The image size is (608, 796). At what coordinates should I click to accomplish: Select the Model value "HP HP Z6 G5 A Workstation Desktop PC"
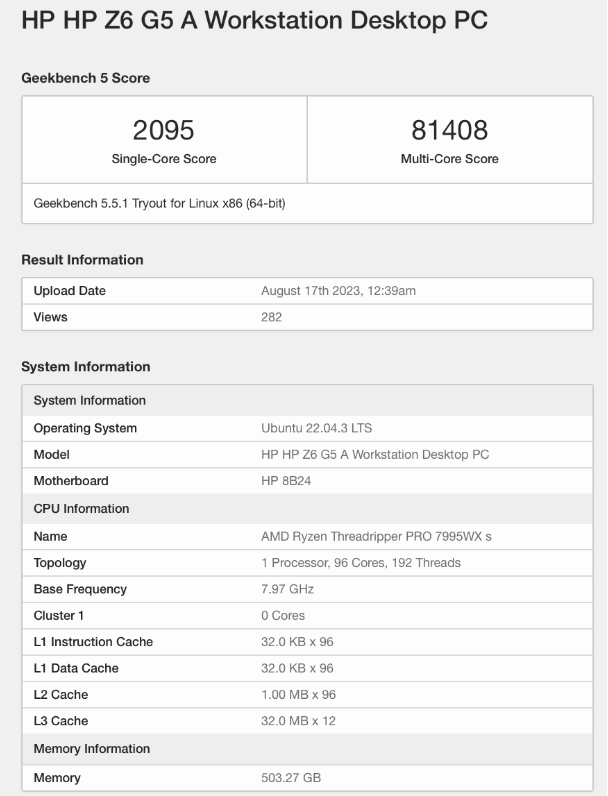[375, 455]
